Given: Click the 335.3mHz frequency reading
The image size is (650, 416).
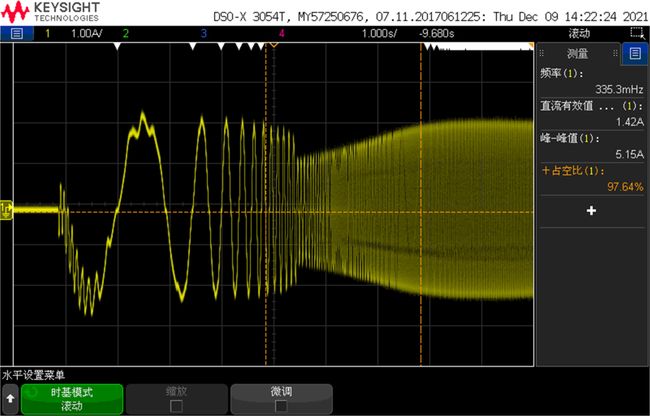Looking at the screenshot, I should 619,89.
